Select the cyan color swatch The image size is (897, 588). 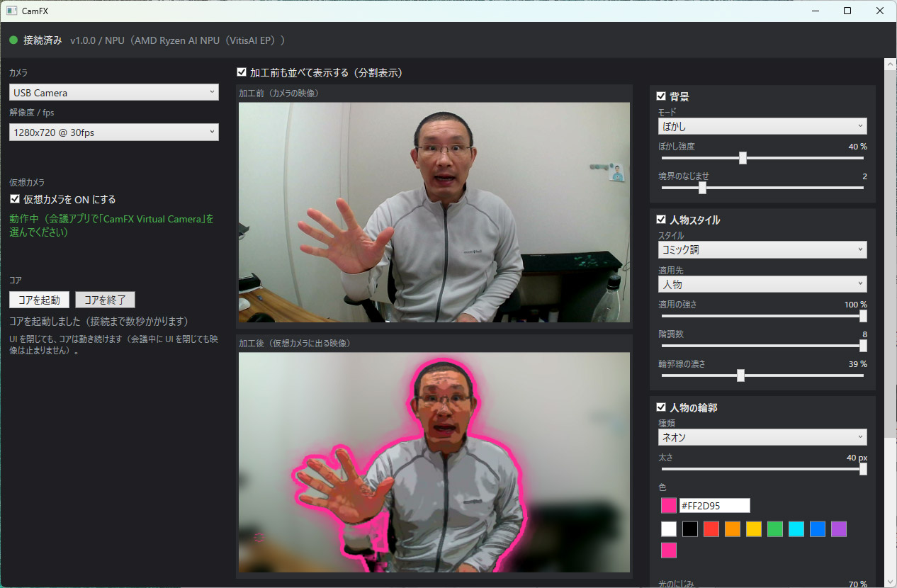796,529
